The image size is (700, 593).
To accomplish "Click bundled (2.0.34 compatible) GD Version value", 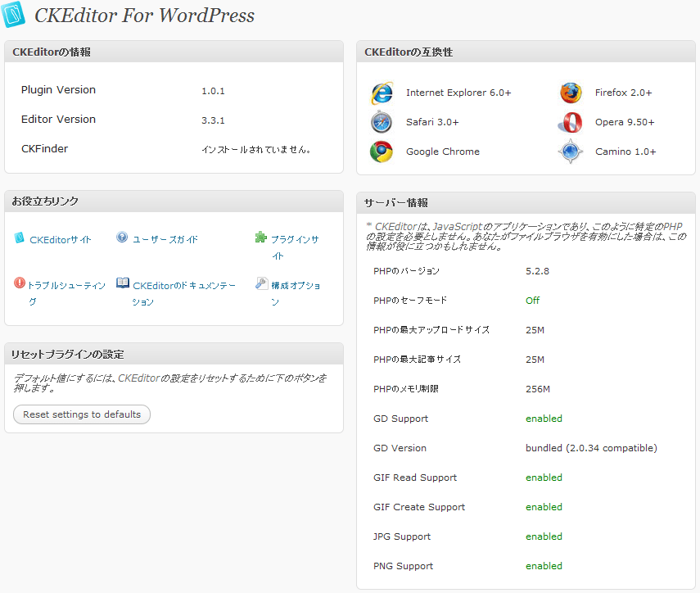I will (591, 448).
